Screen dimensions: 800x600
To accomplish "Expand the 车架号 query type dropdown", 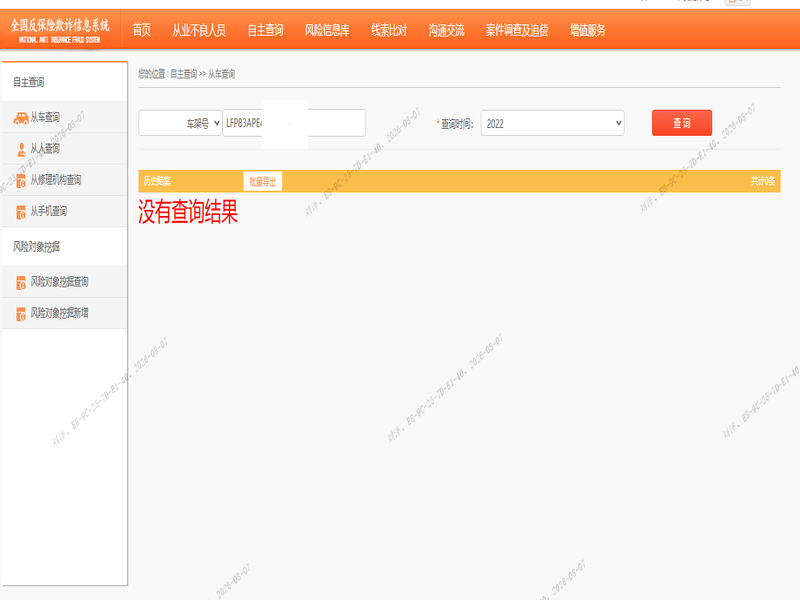I will coord(180,123).
